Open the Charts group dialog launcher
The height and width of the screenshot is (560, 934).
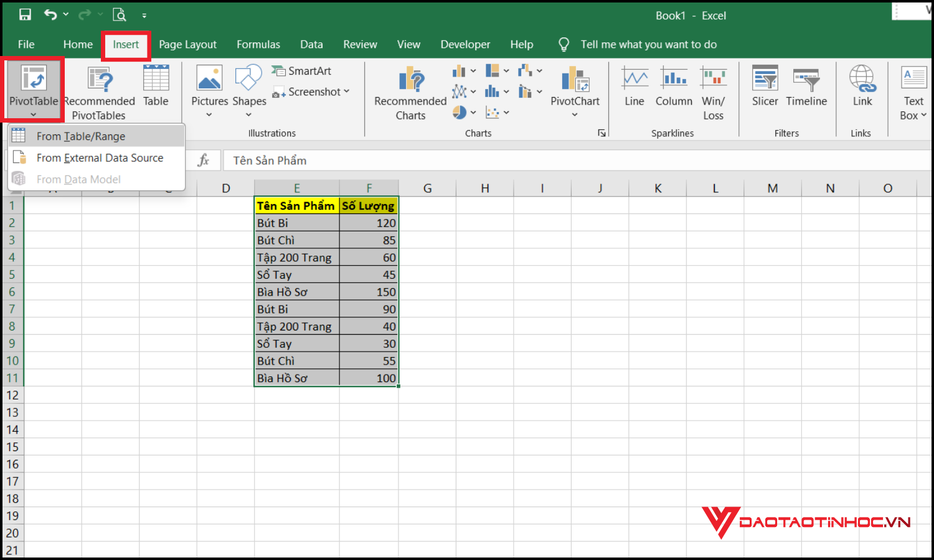(x=601, y=133)
